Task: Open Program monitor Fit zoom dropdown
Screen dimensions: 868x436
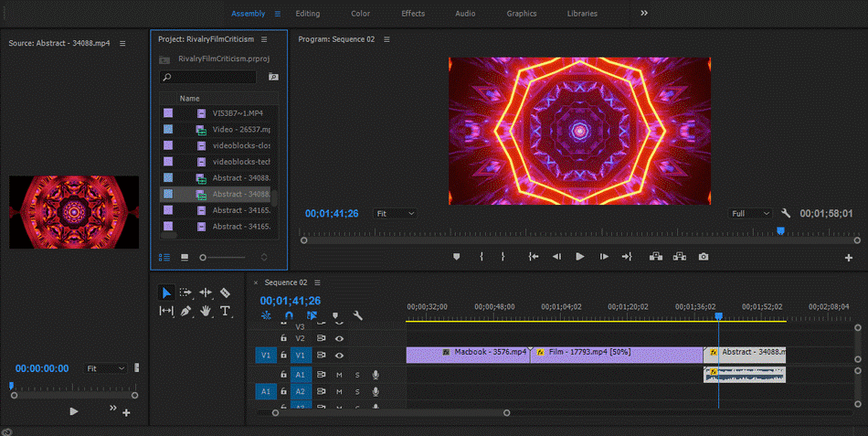Action: [395, 213]
